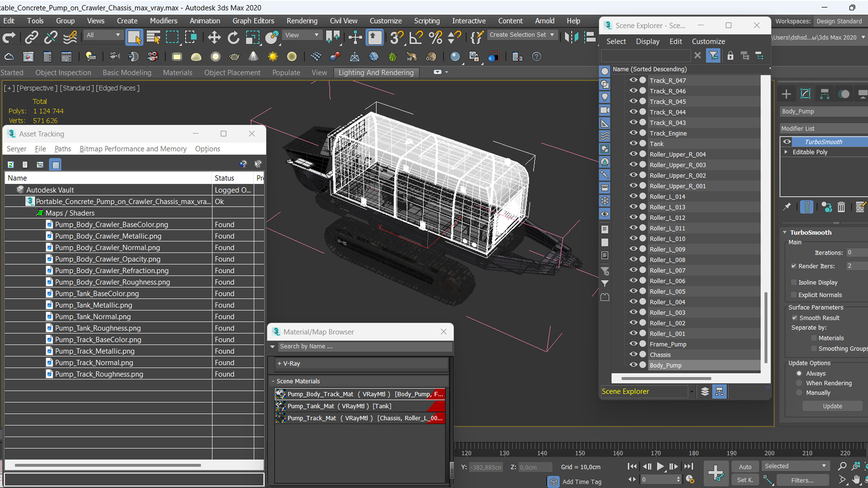868x488 pixels.
Task: Click the Redo arrow icon
Action: [9, 38]
